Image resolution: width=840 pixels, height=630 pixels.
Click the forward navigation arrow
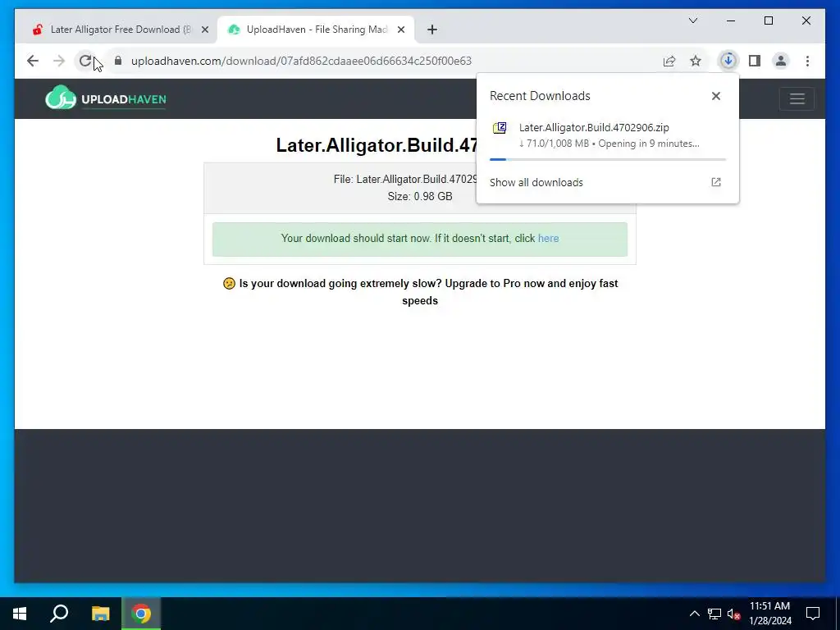[59, 61]
